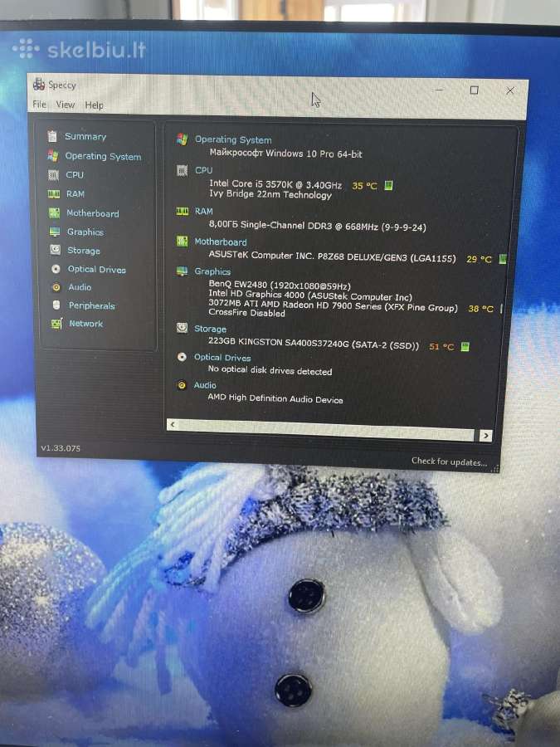Screen dimensions: 560x747
Task: Select Network sidebar entry label
Action: click(85, 324)
